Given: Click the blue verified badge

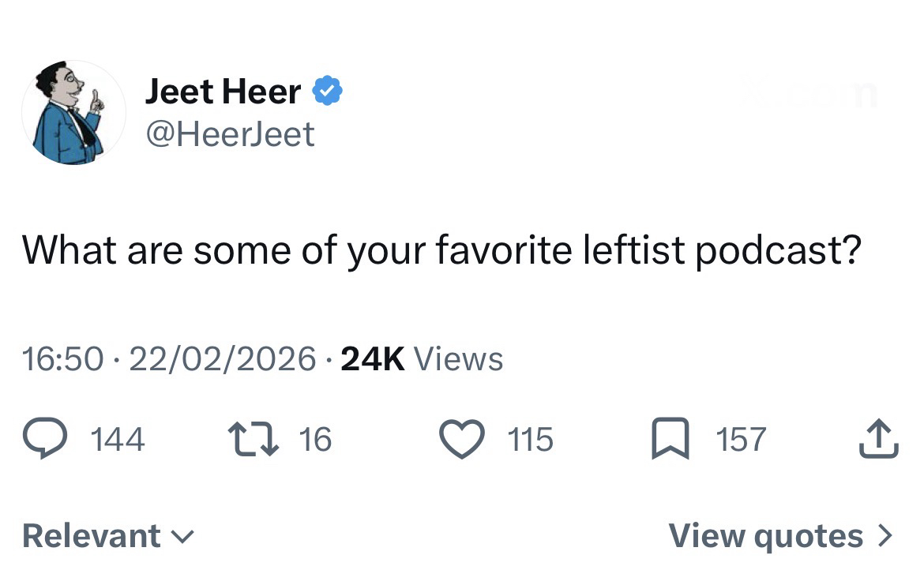Looking at the screenshot, I should coord(327,92).
